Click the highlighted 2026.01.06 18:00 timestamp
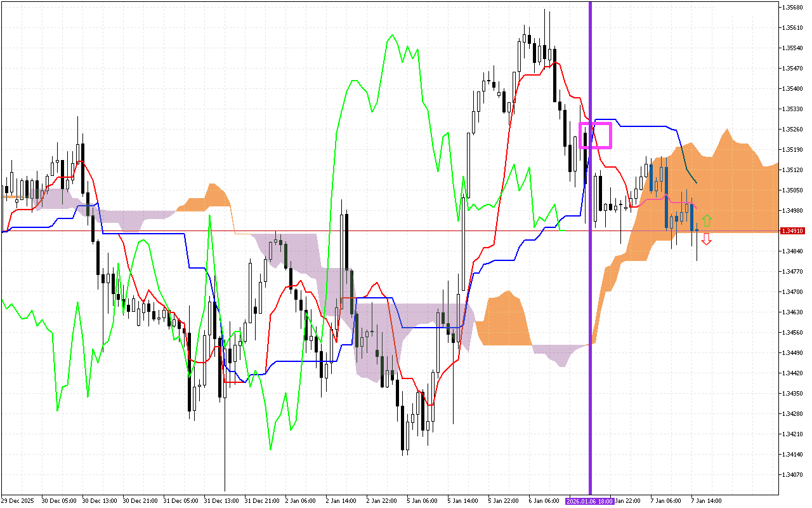Screen dimensions: 812x508 (590, 500)
